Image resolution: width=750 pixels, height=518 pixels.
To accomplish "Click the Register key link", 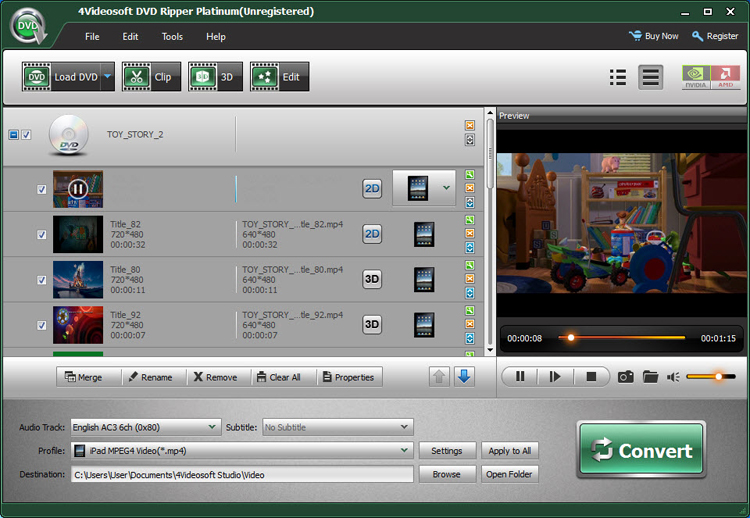I will click(715, 36).
